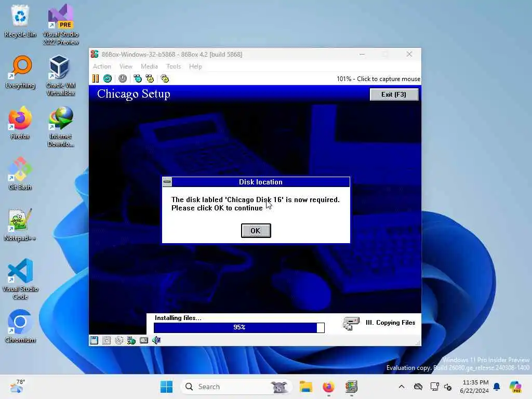This screenshot has height=399, width=532.
Task: Open weather widget showing 78°
Action: point(17,387)
